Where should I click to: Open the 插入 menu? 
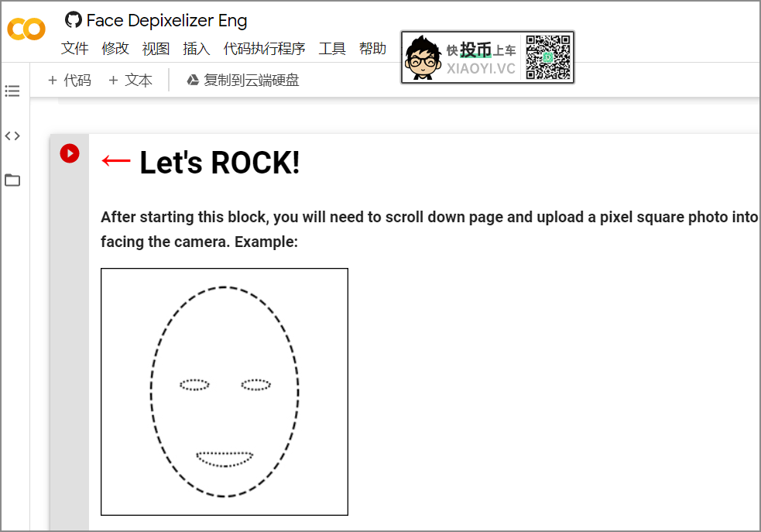[x=196, y=49]
